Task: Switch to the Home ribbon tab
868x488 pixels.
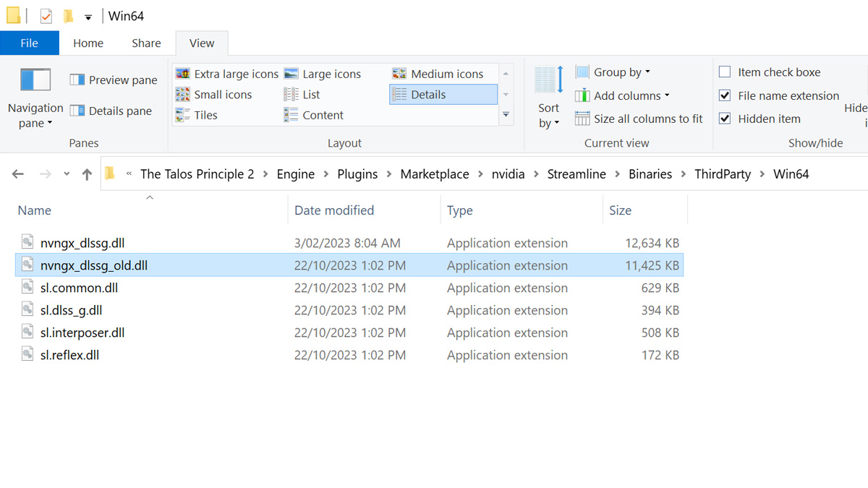Action: pos(88,43)
